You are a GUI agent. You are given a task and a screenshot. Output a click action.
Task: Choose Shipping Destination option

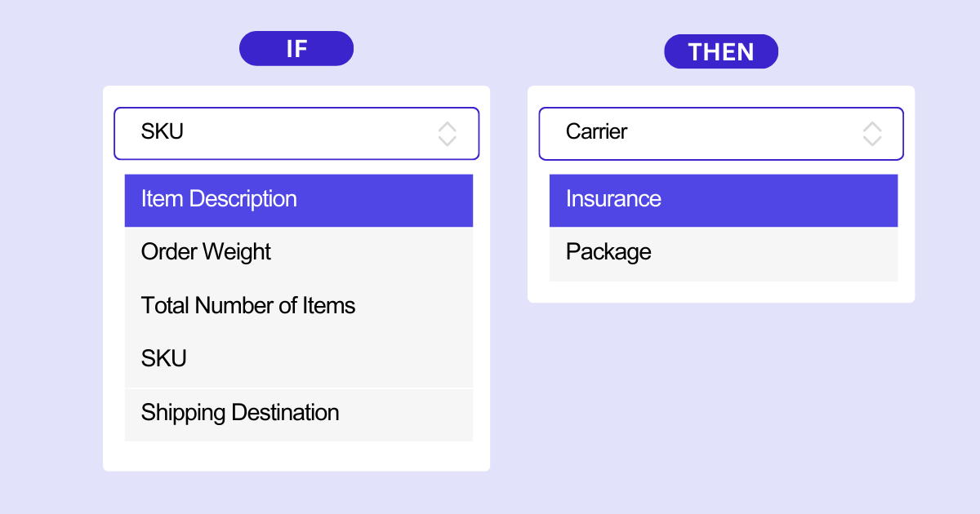[299, 414]
